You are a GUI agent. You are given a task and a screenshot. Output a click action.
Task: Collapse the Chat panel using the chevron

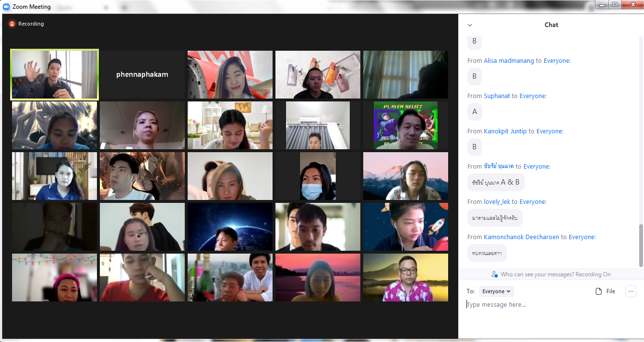click(x=470, y=25)
